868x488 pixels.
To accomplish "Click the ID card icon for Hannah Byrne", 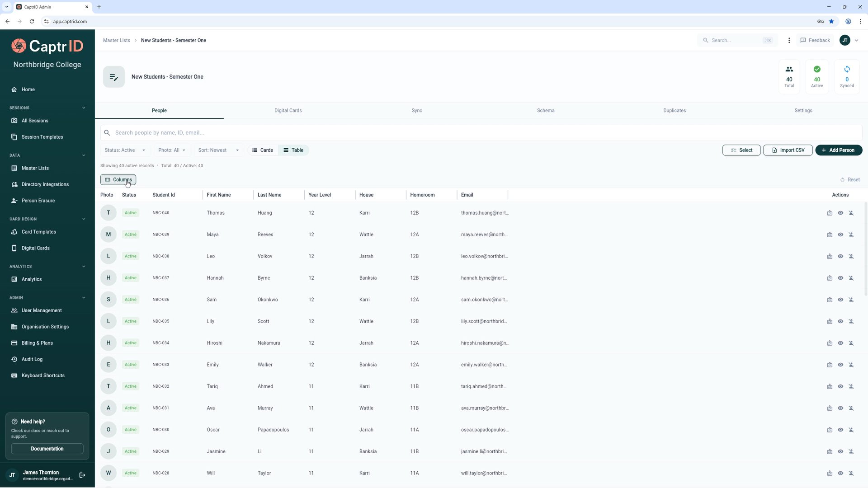I will [x=830, y=278].
